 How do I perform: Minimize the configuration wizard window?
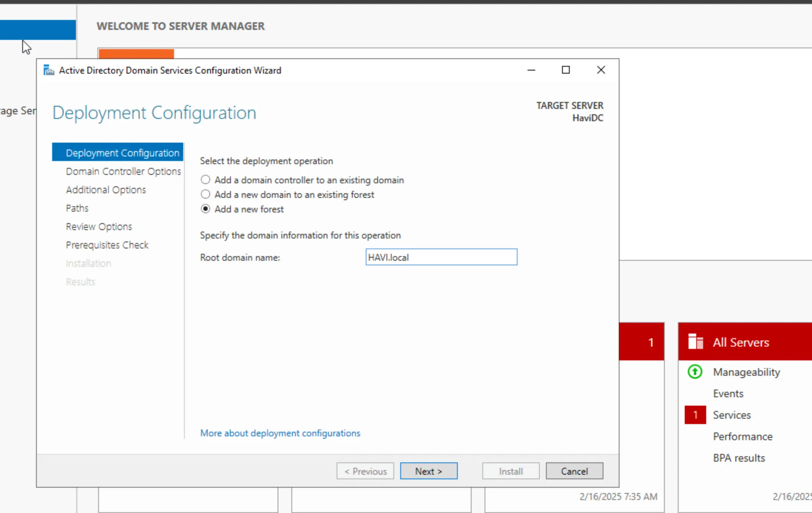point(531,70)
